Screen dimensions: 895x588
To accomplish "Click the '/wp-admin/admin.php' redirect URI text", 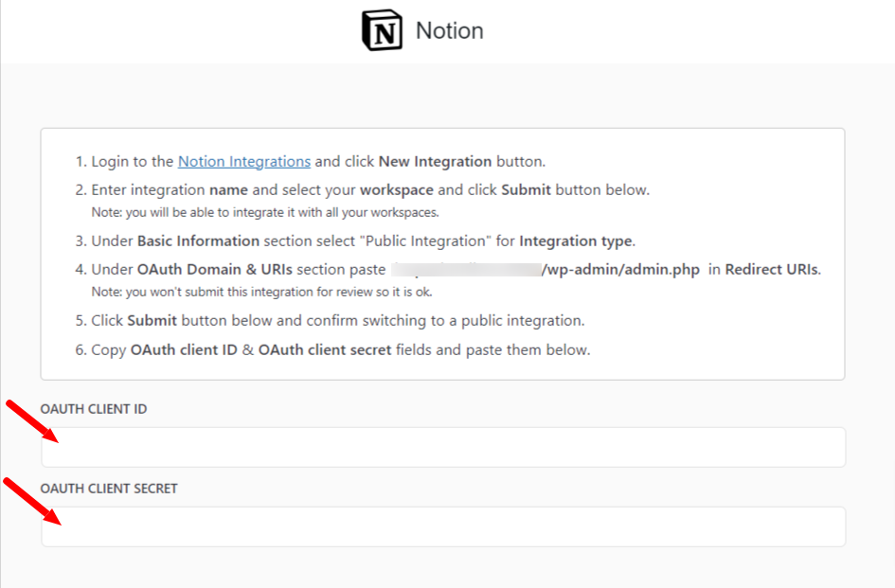I will point(620,270).
